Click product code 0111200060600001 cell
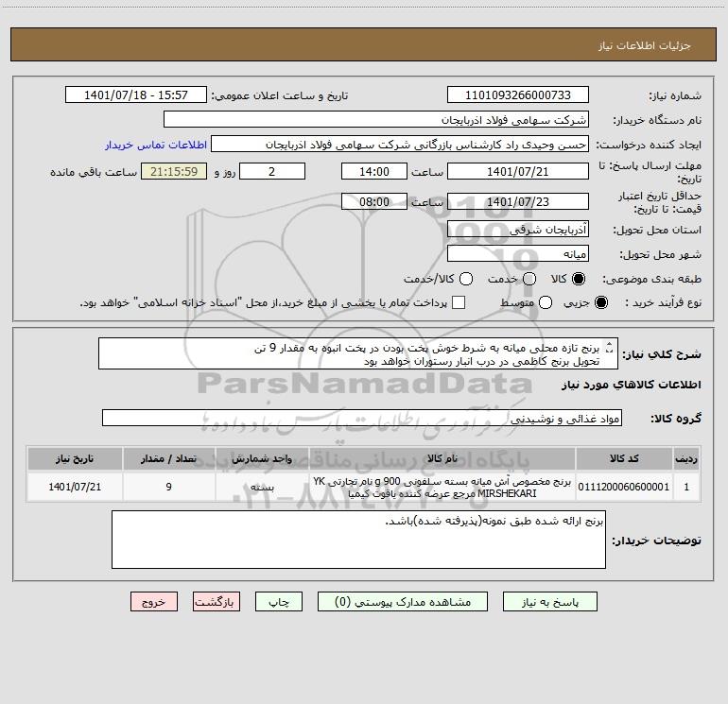 624,487
